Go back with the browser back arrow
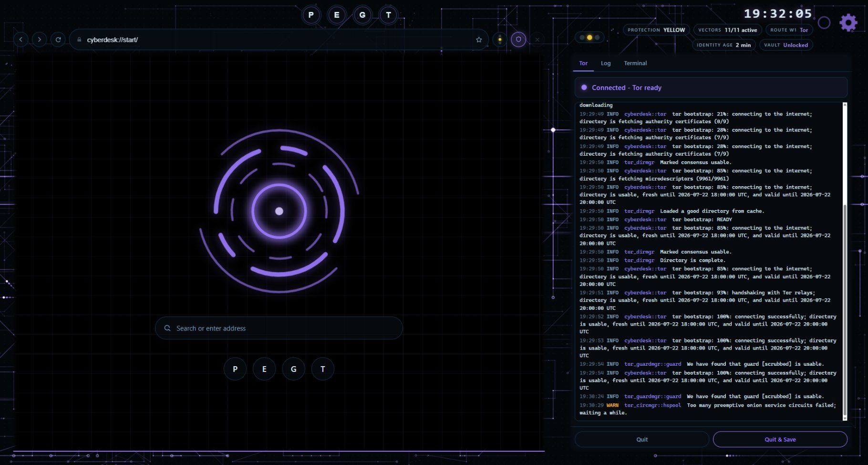Image resolution: width=868 pixels, height=465 pixels. pyautogui.click(x=21, y=40)
